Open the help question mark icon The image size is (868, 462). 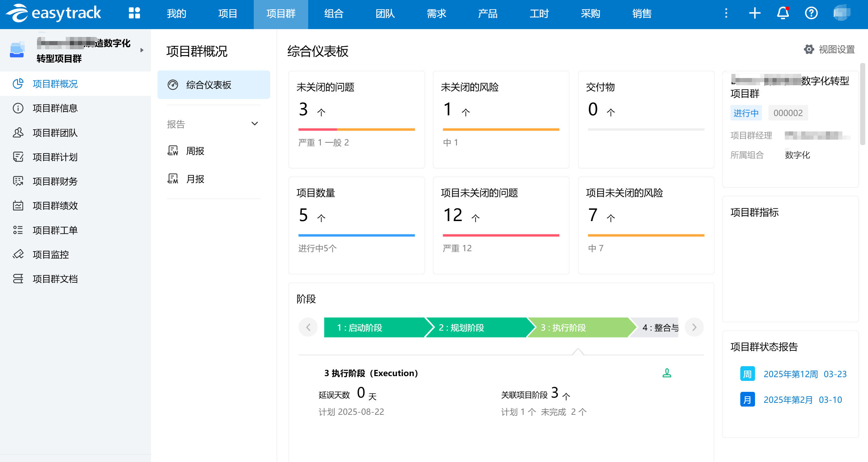tap(811, 13)
